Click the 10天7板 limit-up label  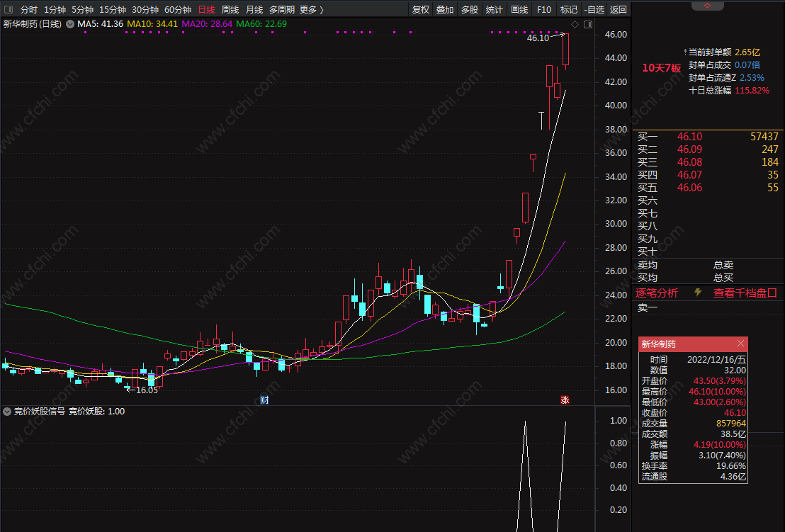(661, 68)
